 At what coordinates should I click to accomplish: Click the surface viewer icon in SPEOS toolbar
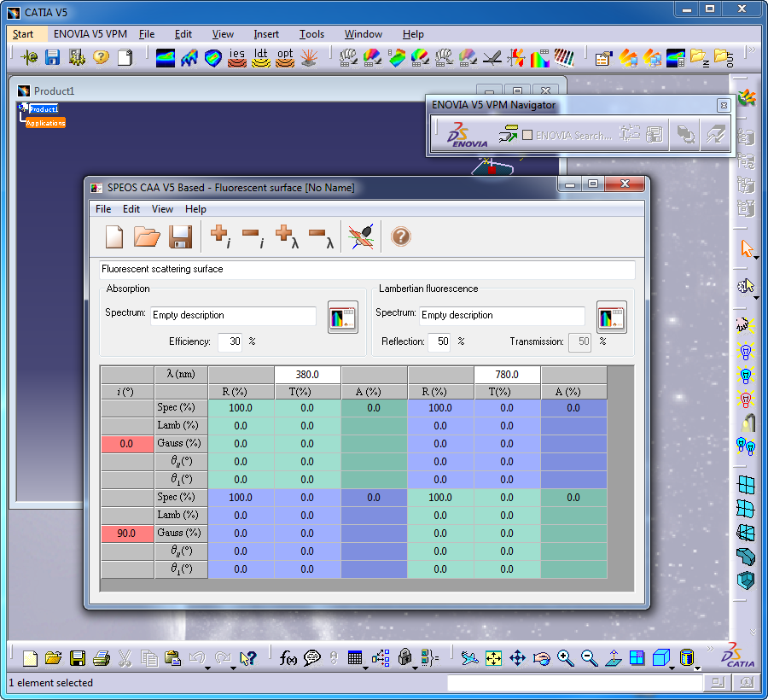362,236
